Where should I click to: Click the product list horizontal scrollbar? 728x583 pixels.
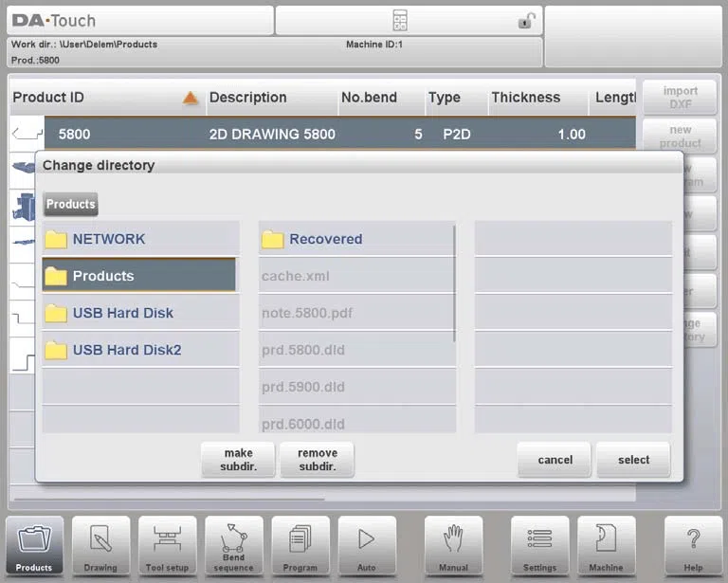click(170, 500)
